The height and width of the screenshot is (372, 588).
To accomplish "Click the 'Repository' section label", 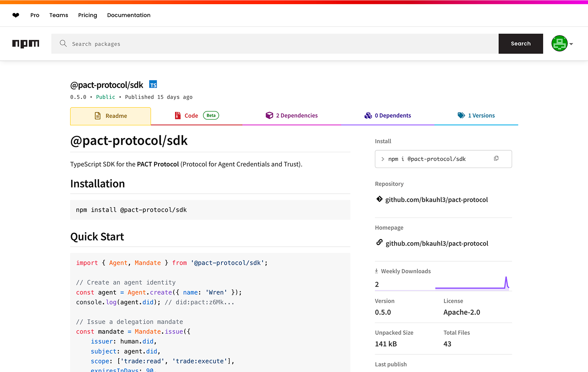I will [389, 184].
